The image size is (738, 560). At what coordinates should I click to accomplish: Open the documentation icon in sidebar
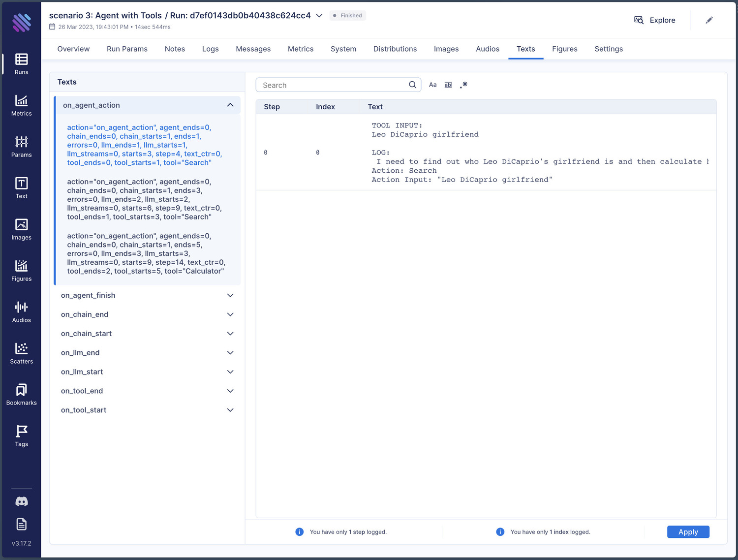coord(22,524)
